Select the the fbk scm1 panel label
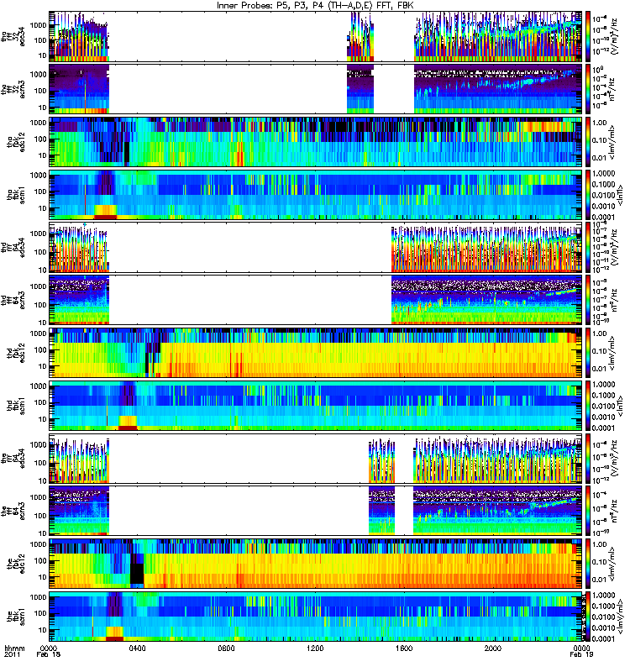630x672 pixels. click(16, 617)
